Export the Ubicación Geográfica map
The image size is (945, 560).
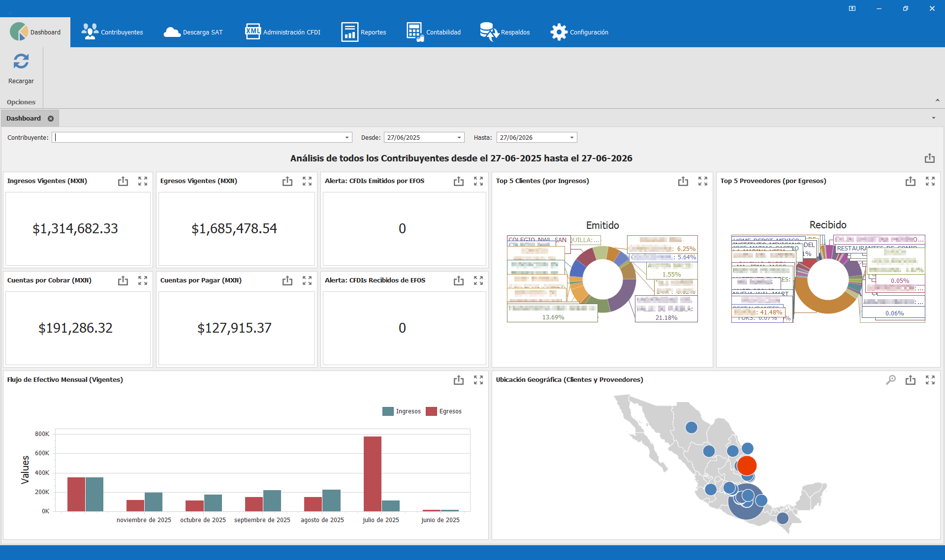911,380
